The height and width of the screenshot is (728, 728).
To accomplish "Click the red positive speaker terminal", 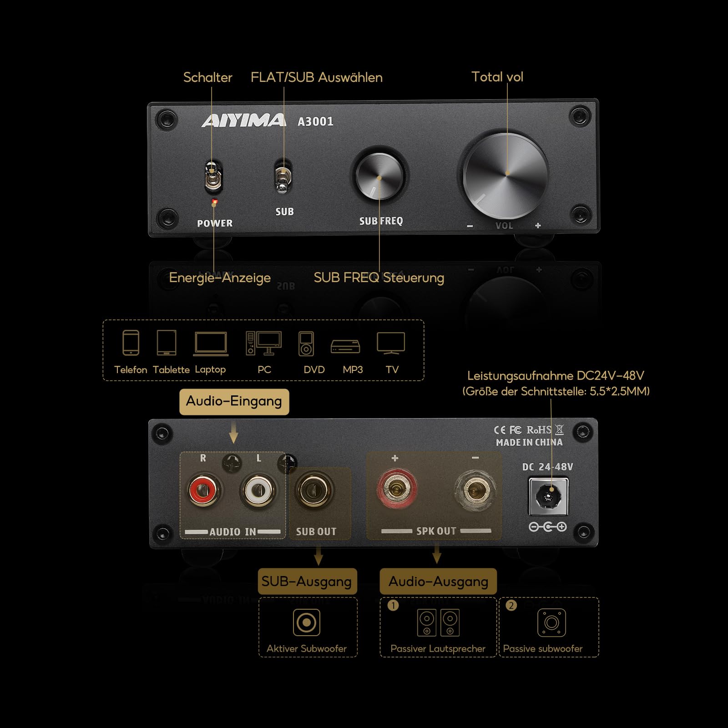I will click(x=396, y=490).
